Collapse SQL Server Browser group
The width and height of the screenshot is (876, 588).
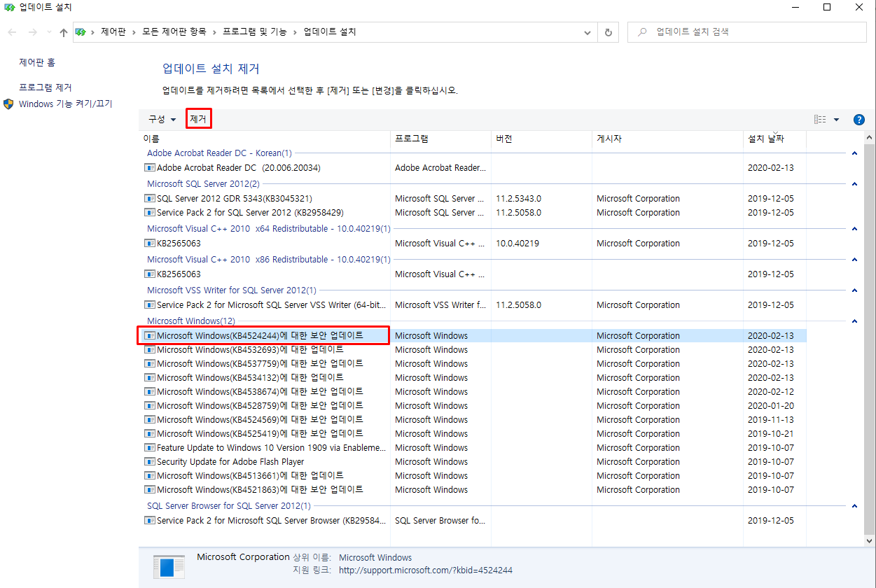(x=854, y=506)
